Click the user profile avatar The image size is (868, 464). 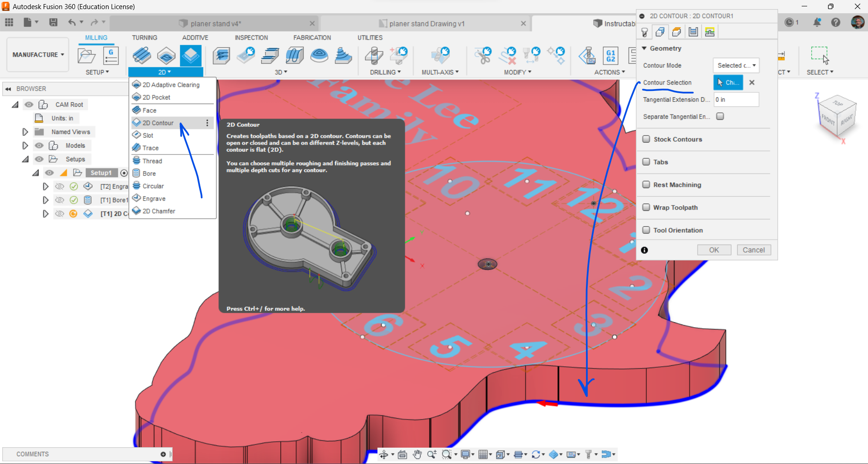858,22
